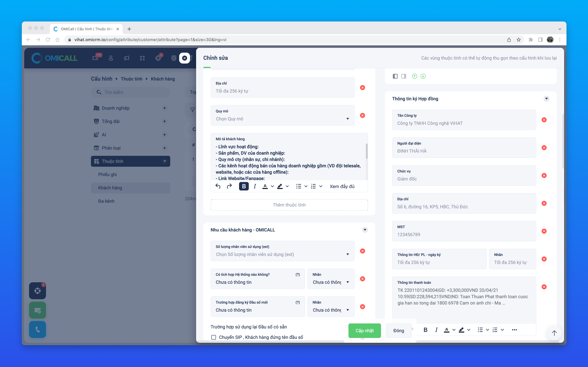Toggle bold in Thông tin thanh toán editor
The image size is (588, 367).
point(425,330)
